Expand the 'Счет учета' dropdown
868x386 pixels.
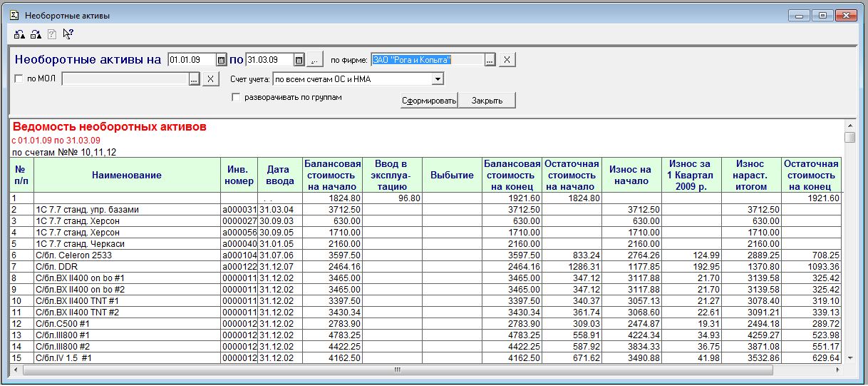click(438, 79)
